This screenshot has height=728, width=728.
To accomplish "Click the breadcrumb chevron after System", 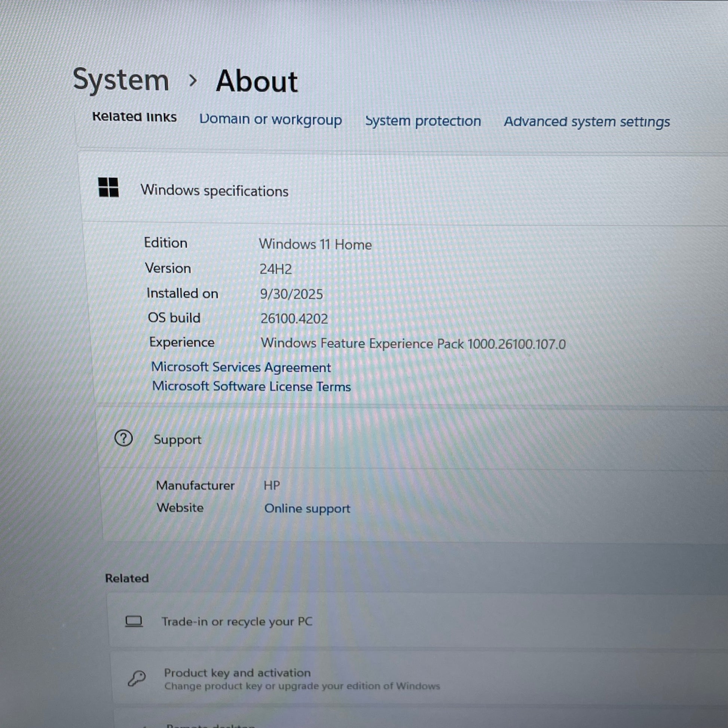I will (193, 80).
